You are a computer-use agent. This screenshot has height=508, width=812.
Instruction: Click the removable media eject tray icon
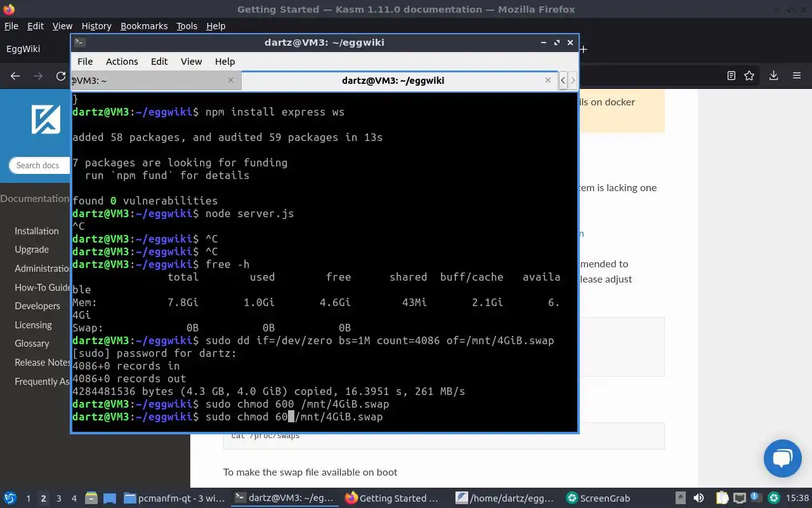(x=680, y=498)
